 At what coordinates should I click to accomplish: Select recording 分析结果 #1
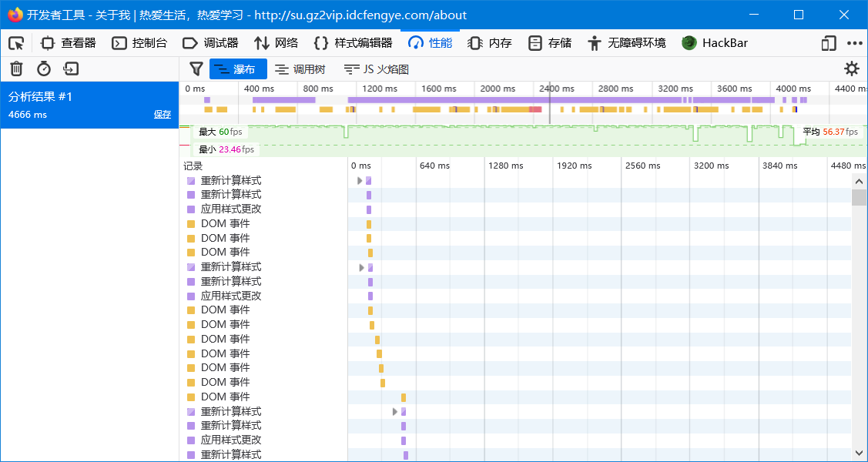pos(89,105)
